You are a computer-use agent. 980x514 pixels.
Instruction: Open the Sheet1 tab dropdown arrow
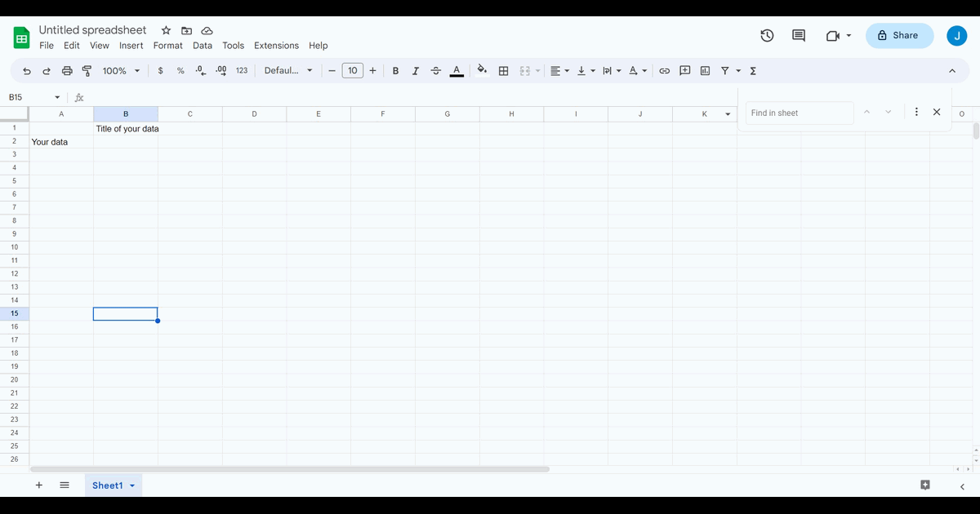point(132,485)
